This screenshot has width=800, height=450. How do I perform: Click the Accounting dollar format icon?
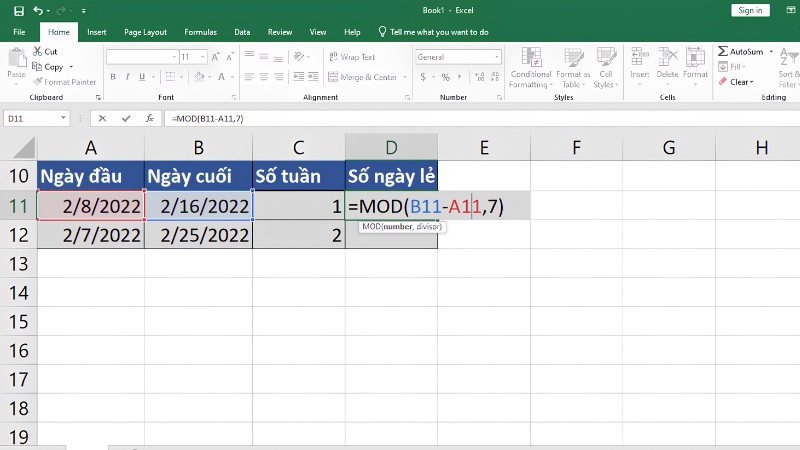(423, 77)
